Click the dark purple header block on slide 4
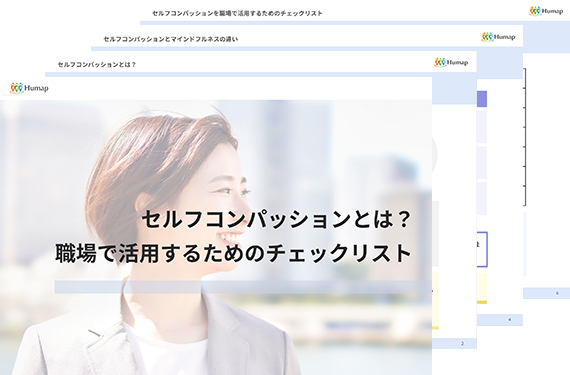The width and height of the screenshot is (570, 375). [482, 99]
